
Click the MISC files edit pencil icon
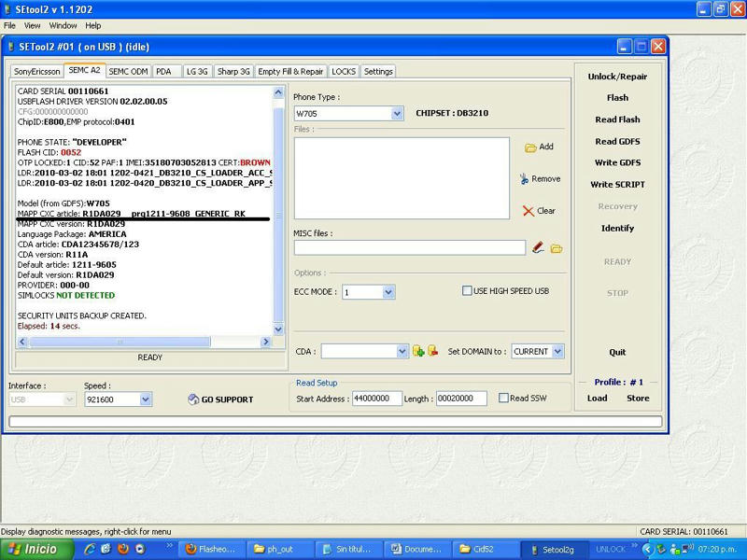[538, 248]
